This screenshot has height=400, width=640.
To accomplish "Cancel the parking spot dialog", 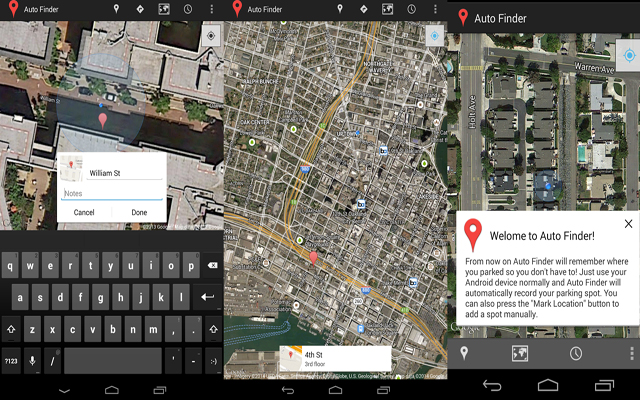I will pos(84,212).
